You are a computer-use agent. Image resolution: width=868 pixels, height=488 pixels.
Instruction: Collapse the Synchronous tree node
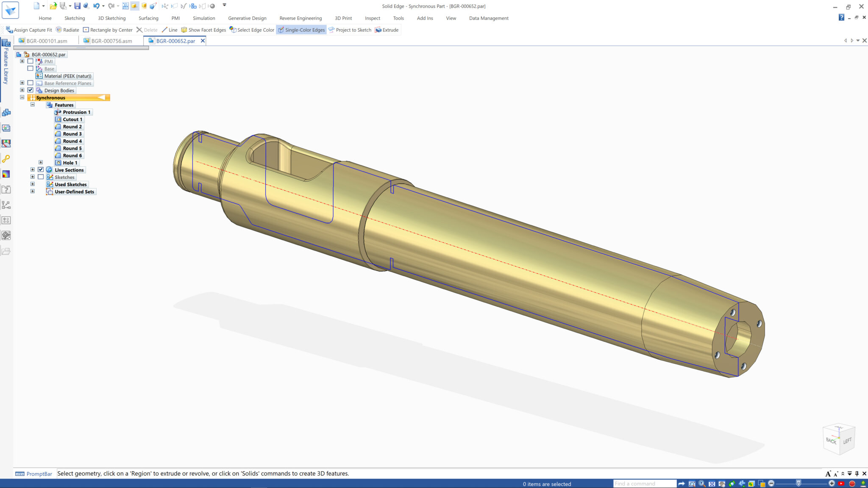[x=22, y=97]
